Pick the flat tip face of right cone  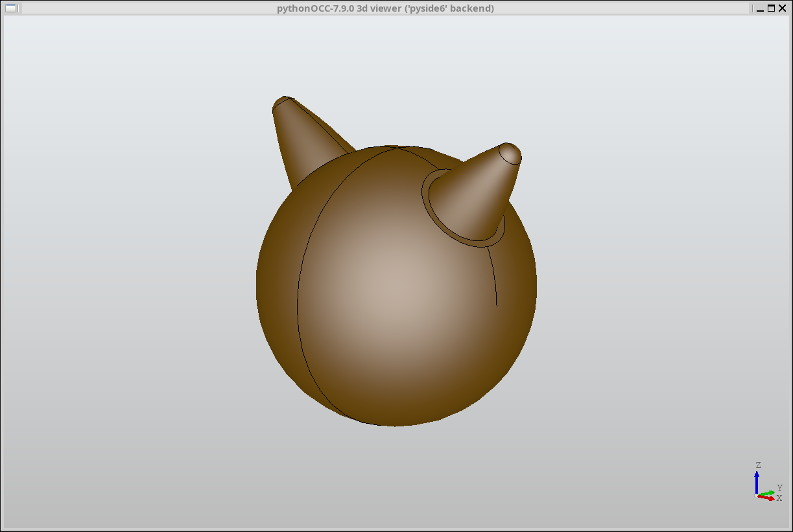coord(511,154)
